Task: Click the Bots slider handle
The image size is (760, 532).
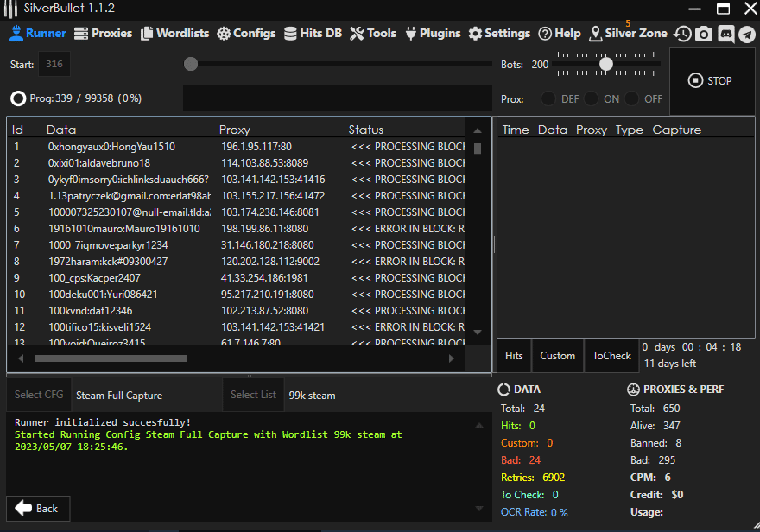Action: pyautogui.click(x=606, y=64)
